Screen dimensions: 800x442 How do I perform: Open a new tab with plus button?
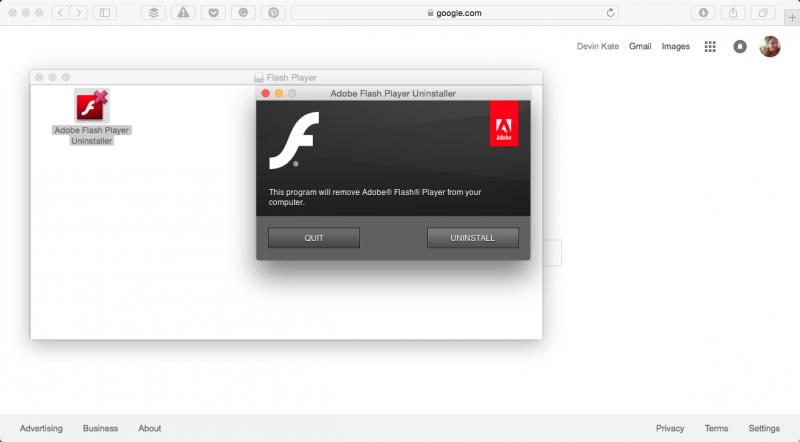pos(791,17)
